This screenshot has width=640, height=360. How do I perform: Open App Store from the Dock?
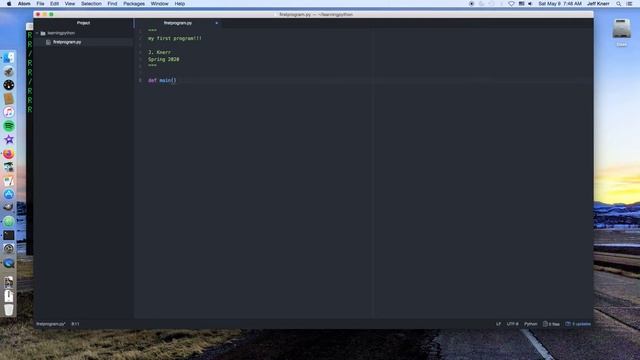[9, 194]
